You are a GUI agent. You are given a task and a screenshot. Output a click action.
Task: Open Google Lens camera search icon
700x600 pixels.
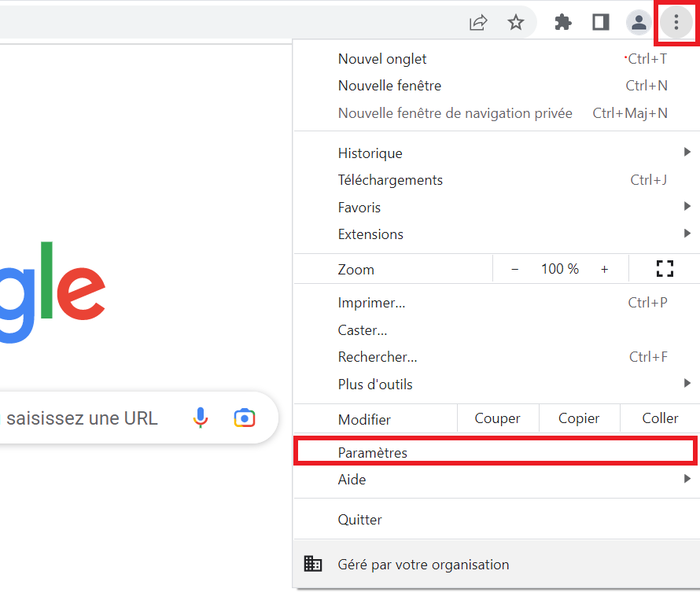coord(245,418)
